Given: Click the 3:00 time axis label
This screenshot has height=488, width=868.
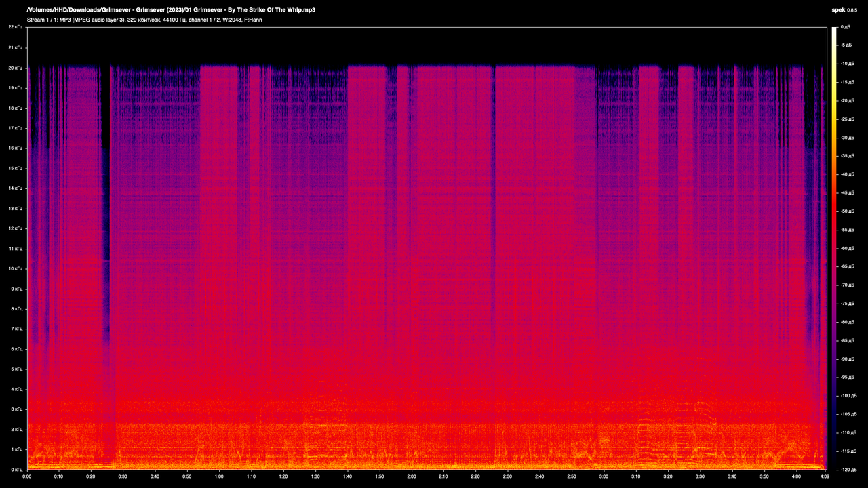Looking at the screenshot, I should (x=605, y=476).
